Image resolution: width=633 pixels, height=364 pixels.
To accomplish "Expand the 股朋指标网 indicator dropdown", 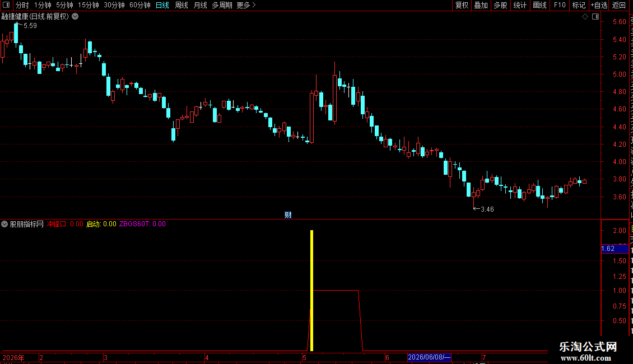I will [x=4, y=224].
